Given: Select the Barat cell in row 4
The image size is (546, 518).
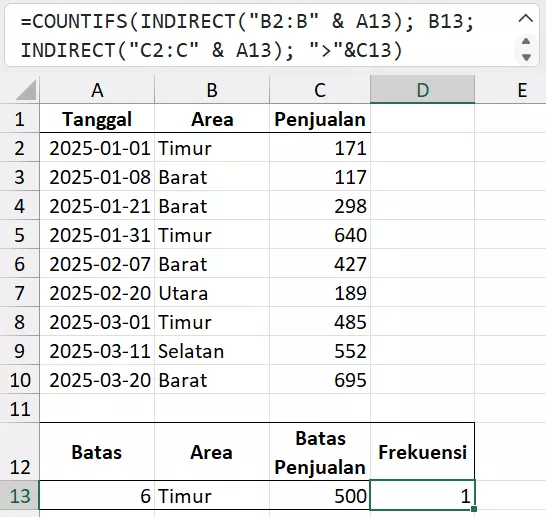Looking at the screenshot, I should click(x=212, y=206).
